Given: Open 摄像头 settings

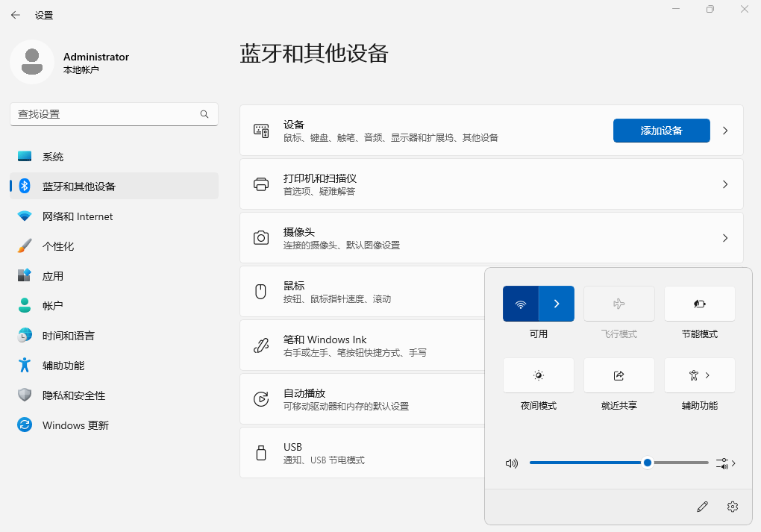Looking at the screenshot, I should pyautogui.click(x=492, y=238).
